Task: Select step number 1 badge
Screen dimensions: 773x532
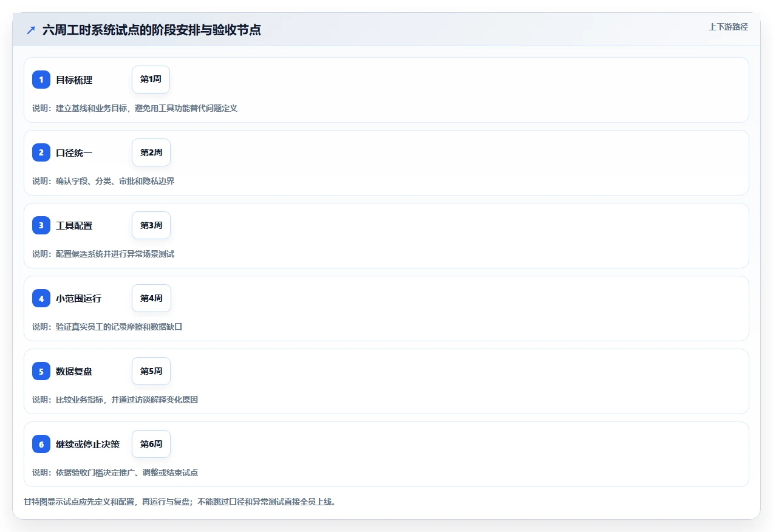Action: coord(41,80)
